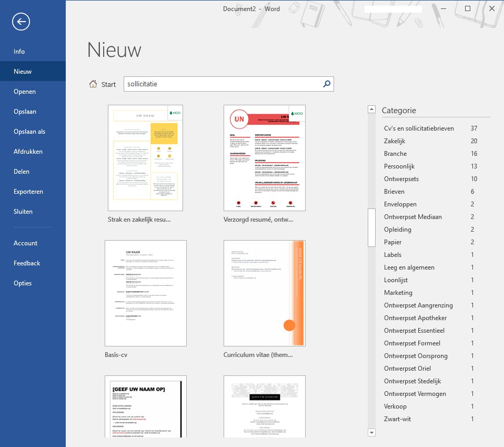Open the Info menu item
This screenshot has height=447, width=504.
(x=33, y=52)
